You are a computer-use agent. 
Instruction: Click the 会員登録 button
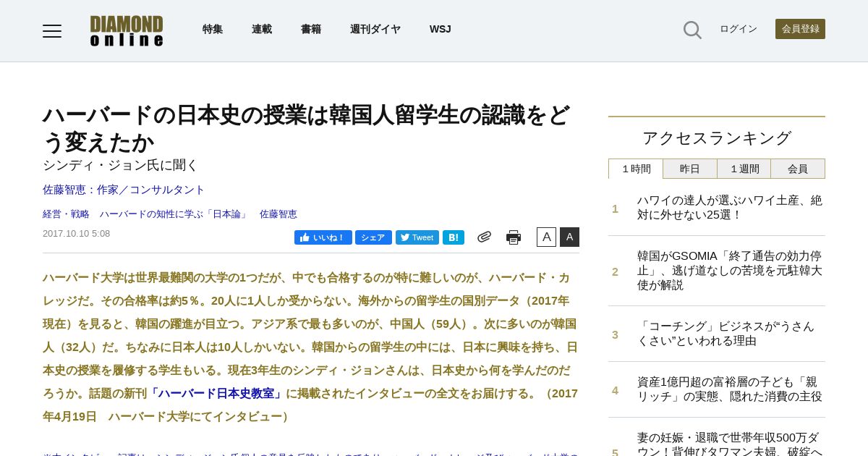(800, 29)
